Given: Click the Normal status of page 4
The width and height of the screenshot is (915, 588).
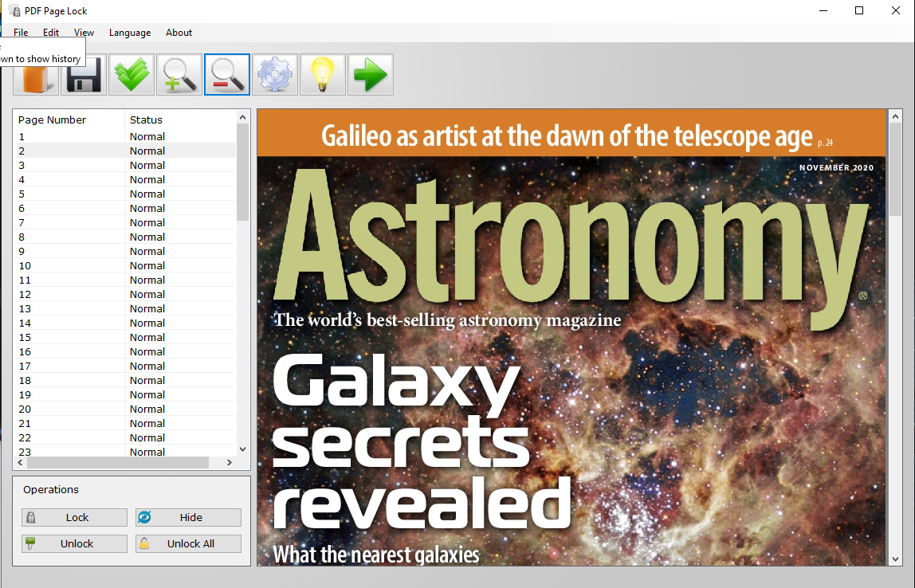Looking at the screenshot, I should [147, 180].
